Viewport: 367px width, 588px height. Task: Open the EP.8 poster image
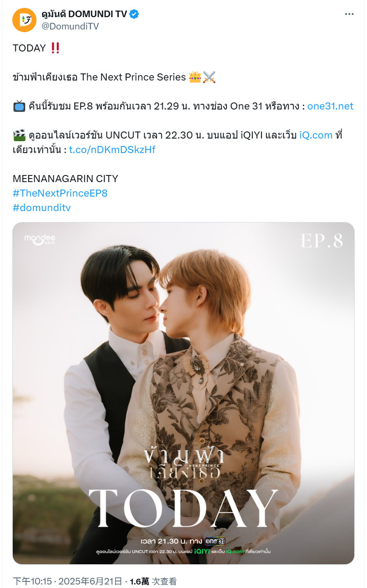[183, 393]
